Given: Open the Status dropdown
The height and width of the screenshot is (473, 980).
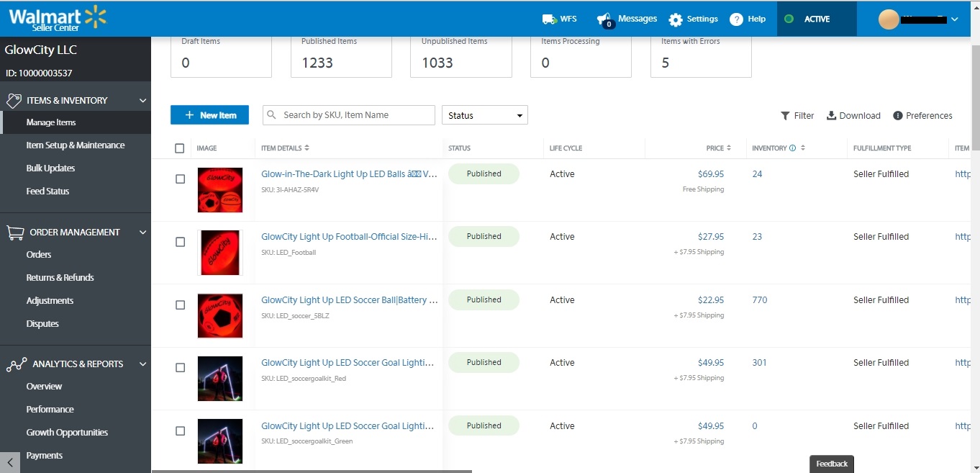Looking at the screenshot, I should (x=484, y=115).
